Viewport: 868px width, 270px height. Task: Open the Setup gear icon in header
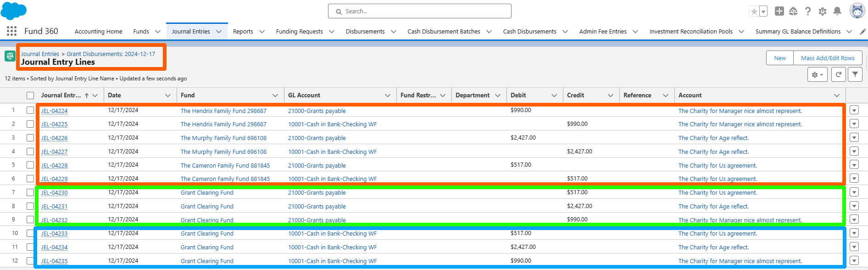click(x=823, y=11)
